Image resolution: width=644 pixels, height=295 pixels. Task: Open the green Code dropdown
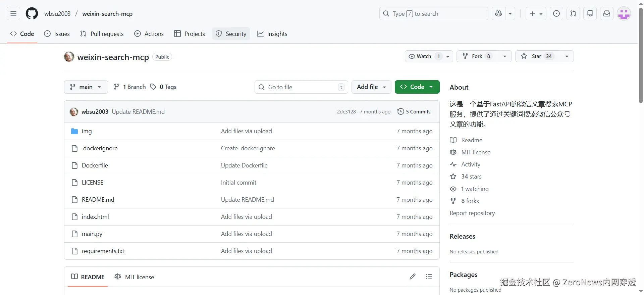(417, 87)
